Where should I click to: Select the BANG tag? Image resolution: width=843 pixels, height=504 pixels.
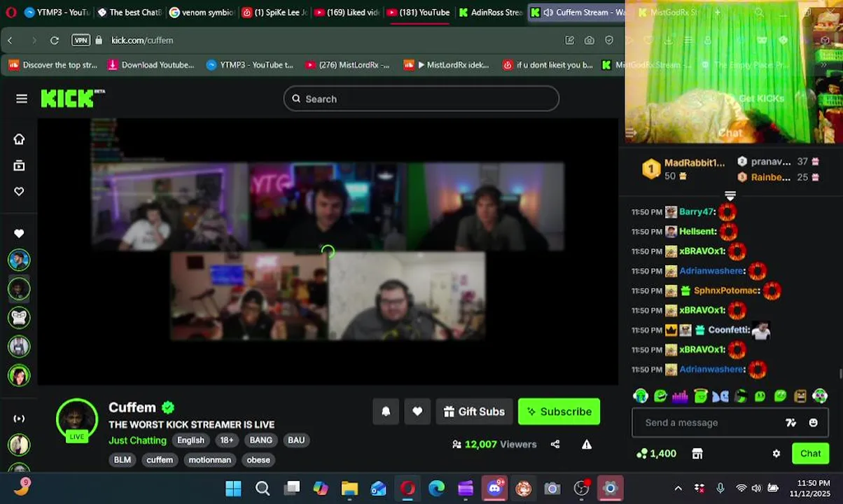260,440
